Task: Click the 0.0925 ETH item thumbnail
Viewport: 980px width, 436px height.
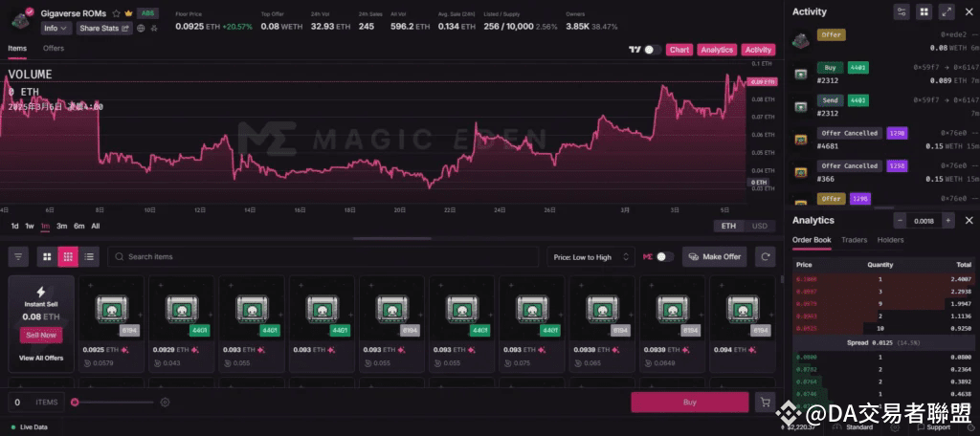Action: pyautogui.click(x=111, y=311)
